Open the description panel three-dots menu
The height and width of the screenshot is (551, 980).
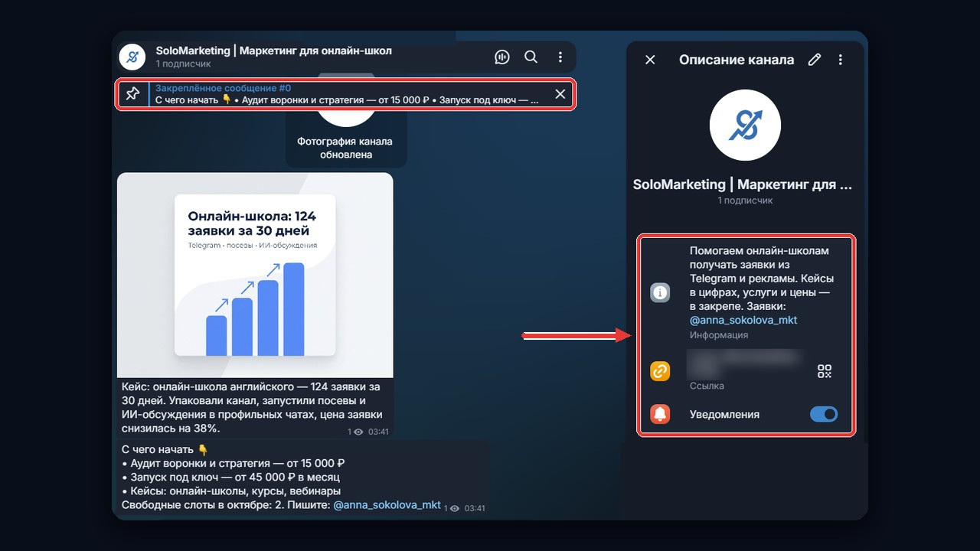(x=841, y=60)
